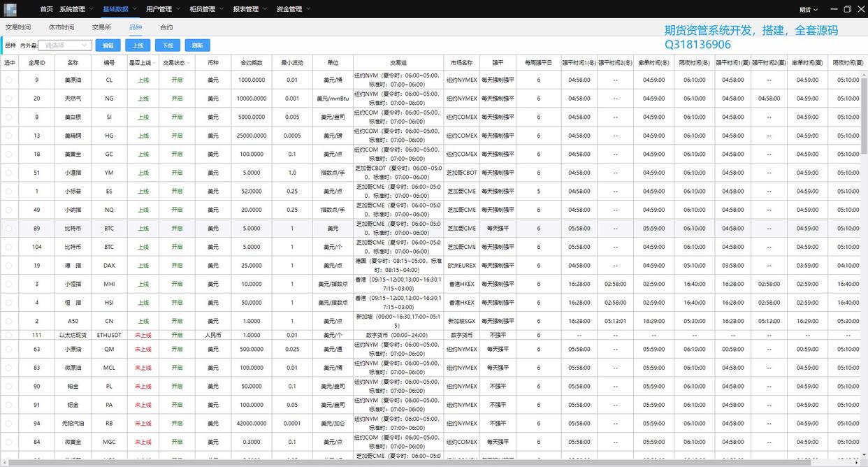Image resolution: width=868 pixels, height=467 pixels.
Task: Click the 合约乘数 column header
Action: (252, 62)
